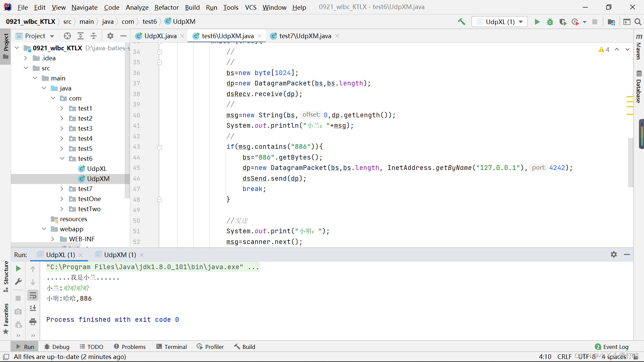
Task: Click the camera dump threads icon
Action: tap(18, 311)
